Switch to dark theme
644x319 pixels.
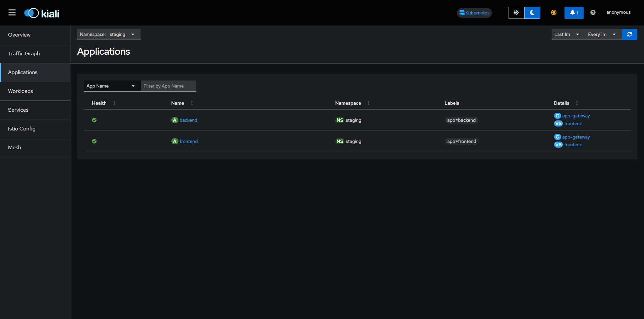[532, 12]
